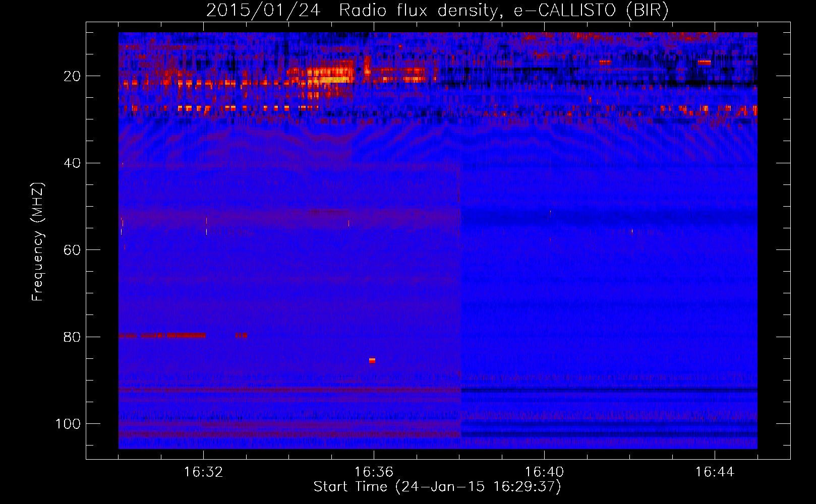
Task: Click the plot title '2015/01/24 Radio flux density, e-CALLISTO (BIR)'
Action: pos(437,11)
